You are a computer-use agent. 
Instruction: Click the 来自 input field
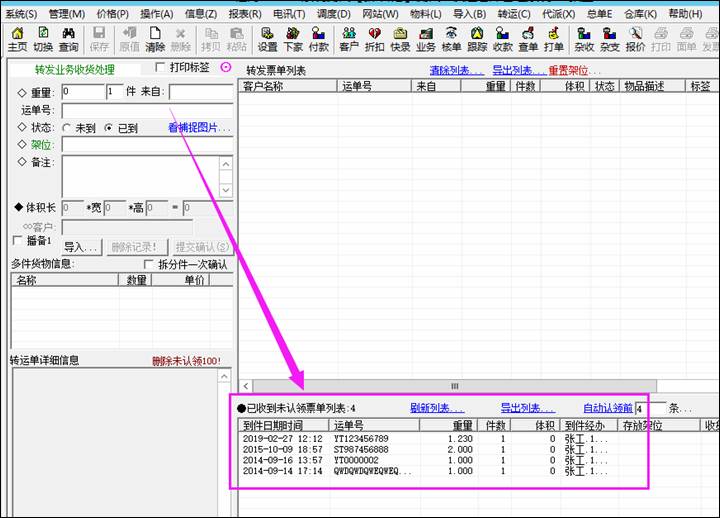point(201,92)
